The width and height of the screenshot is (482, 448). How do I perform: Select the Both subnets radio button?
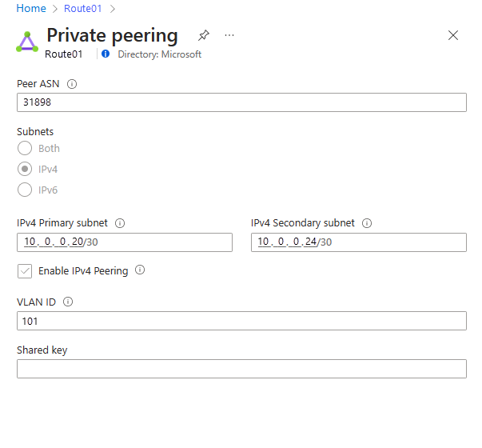(x=25, y=148)
